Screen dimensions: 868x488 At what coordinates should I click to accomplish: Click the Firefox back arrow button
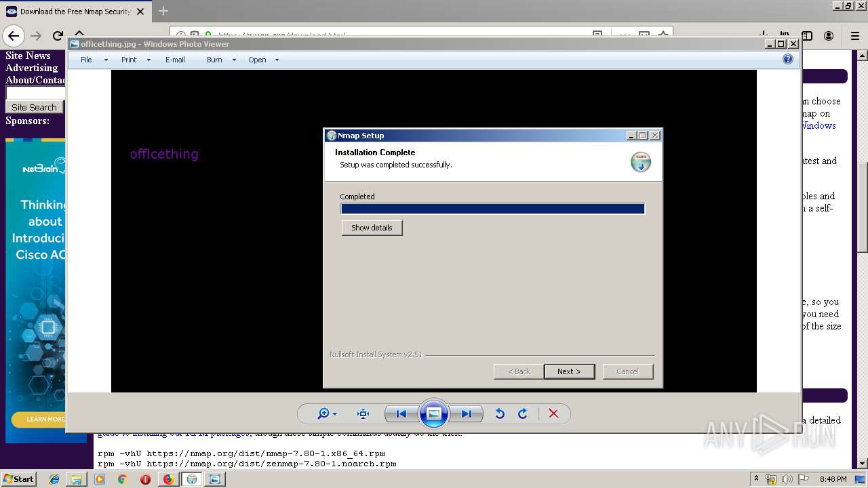tap(14, 36)
